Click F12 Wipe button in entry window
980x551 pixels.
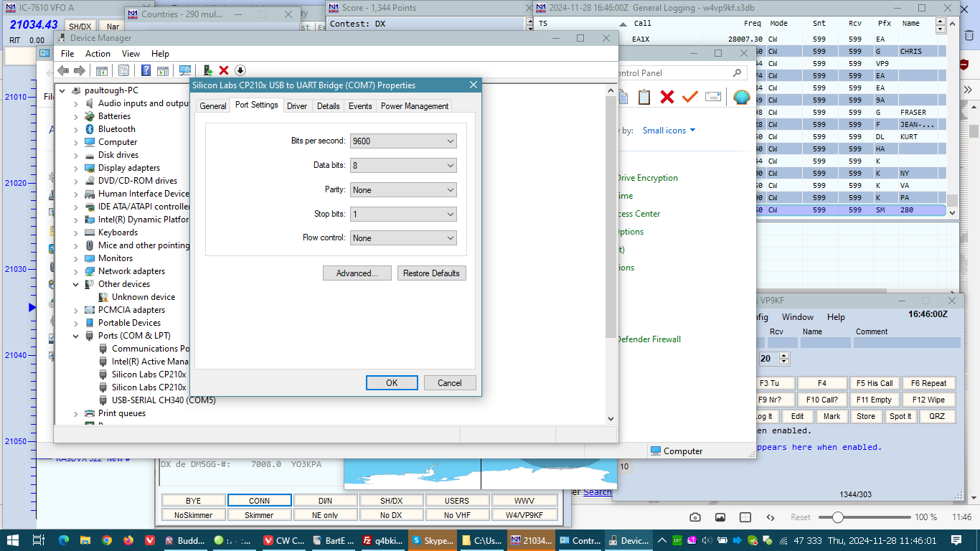click(x=928, y=400)
